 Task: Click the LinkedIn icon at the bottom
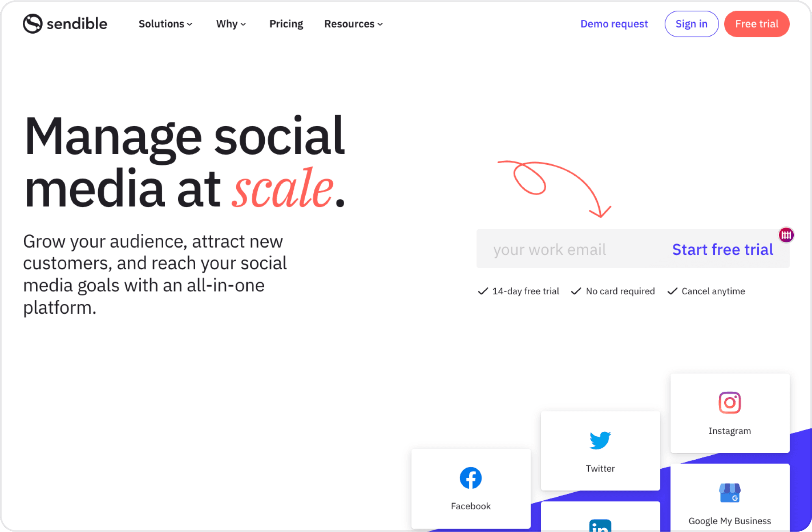pos(600,526)
